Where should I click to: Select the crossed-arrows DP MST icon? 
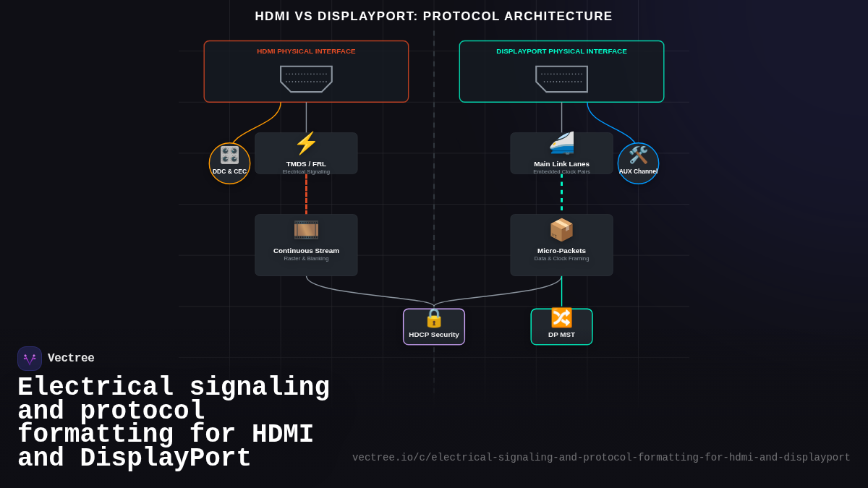561,317
